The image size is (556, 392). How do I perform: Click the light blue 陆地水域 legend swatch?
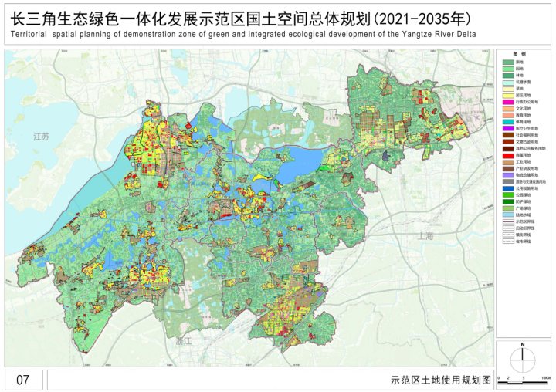508,215
